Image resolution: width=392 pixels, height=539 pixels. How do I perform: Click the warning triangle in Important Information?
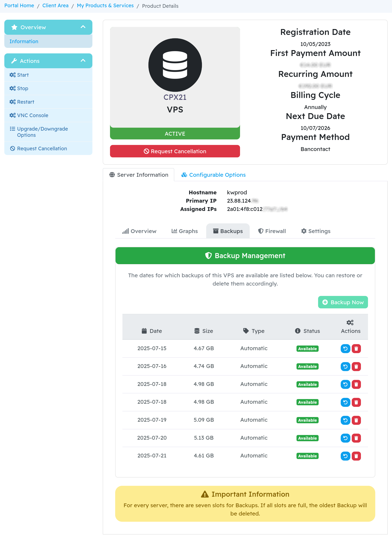pos(205,494)
